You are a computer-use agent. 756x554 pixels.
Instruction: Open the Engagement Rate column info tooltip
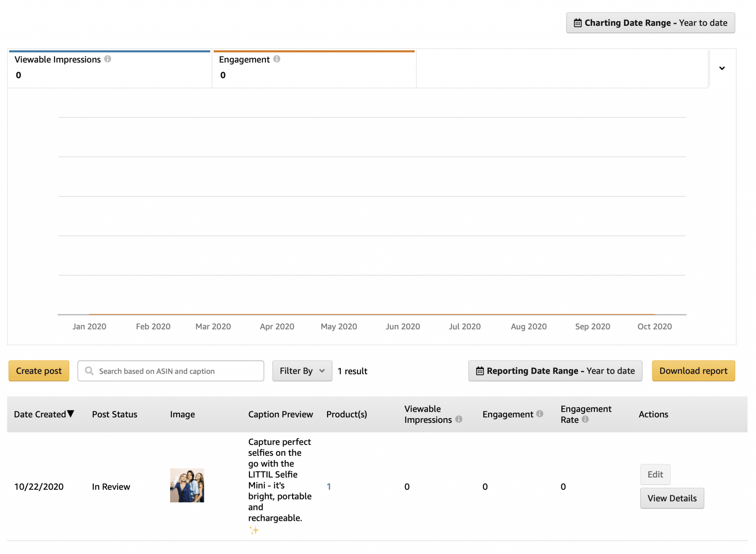tap(585, 420)
